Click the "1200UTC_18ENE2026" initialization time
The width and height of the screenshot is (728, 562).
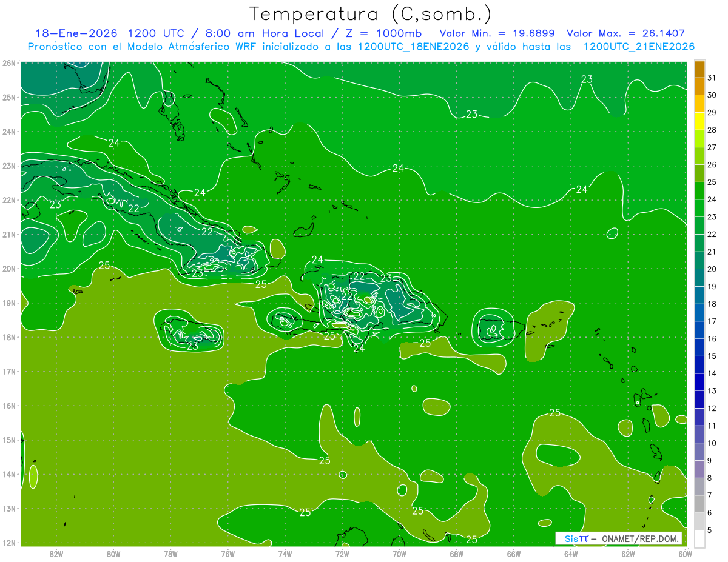click(x=414, y=47)
